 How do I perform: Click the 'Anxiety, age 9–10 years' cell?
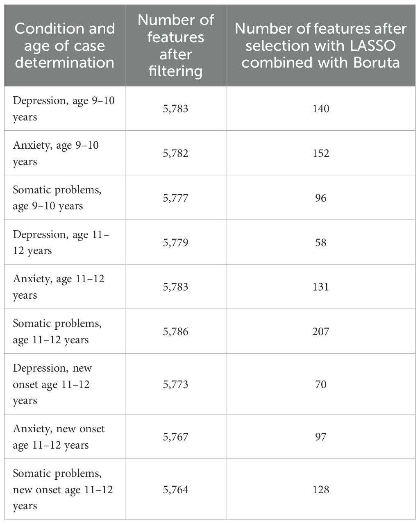point(56,153)
